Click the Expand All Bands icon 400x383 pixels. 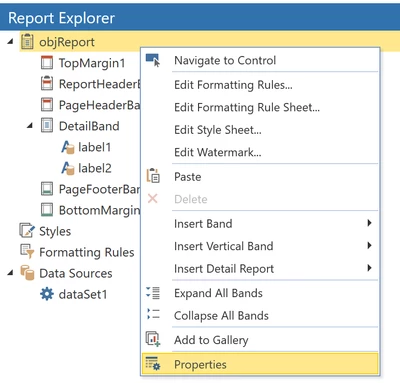click(153, 293)
